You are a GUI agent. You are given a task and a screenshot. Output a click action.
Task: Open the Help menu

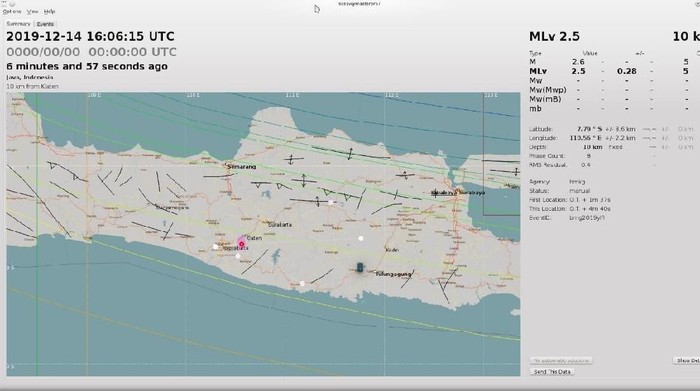pos(50,12)
